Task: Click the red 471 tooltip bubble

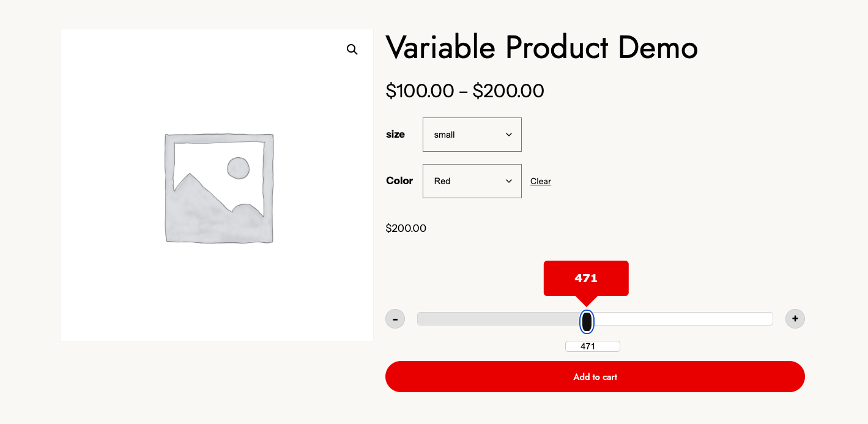Action: [586, 278]
